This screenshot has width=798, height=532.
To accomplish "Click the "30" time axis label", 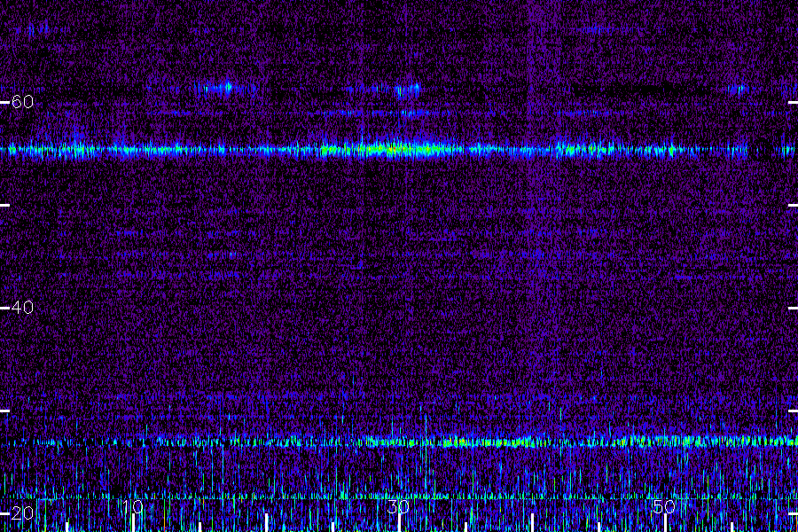I will coord(398,506).
